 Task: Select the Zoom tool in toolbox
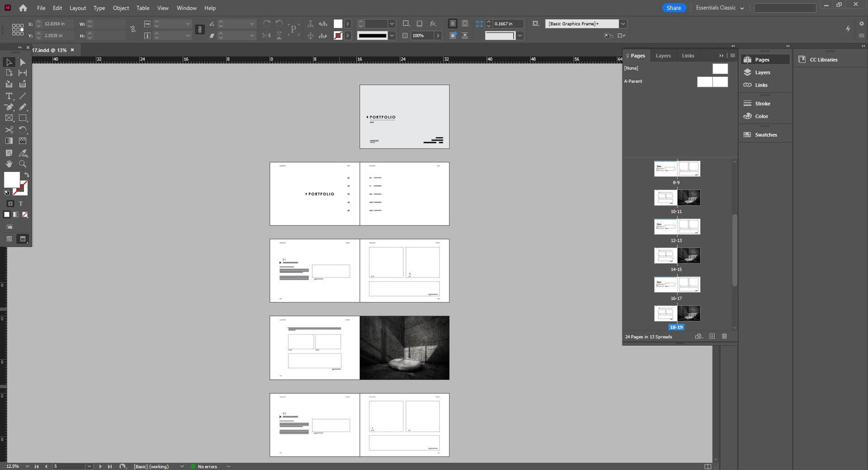(23, 164)
